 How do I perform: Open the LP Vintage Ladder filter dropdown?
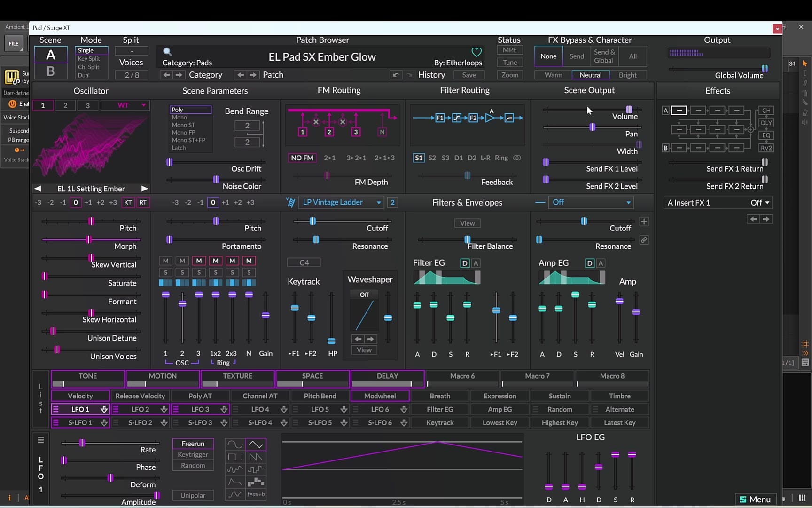(341, 202)
